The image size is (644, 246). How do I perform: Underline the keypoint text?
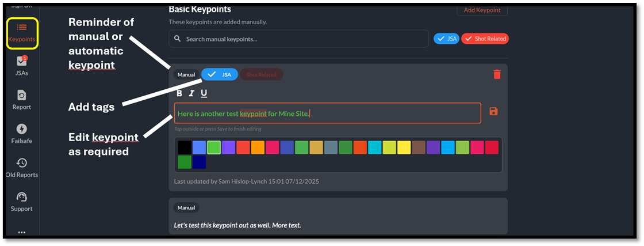[x=204, y=93]
